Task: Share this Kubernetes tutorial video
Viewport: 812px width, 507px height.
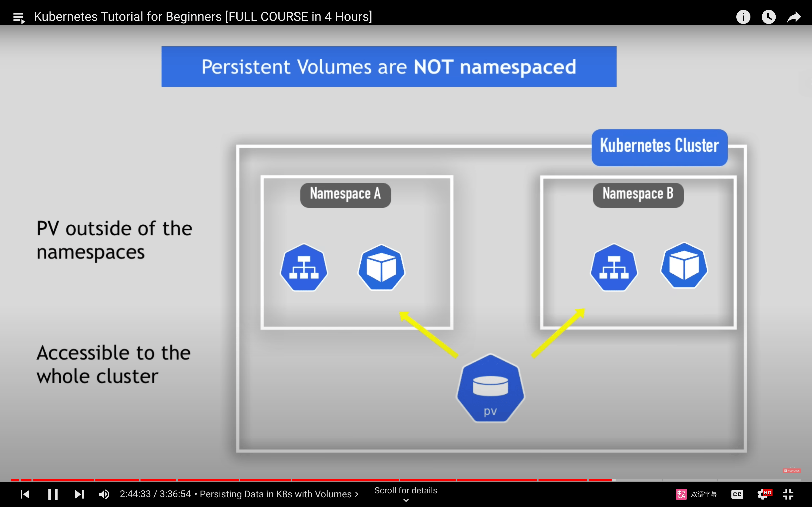Action: click(794, 17)
